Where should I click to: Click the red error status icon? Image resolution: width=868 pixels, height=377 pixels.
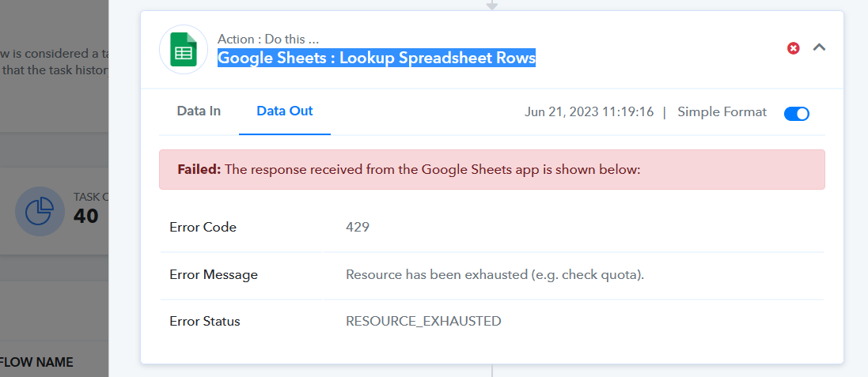794,48
